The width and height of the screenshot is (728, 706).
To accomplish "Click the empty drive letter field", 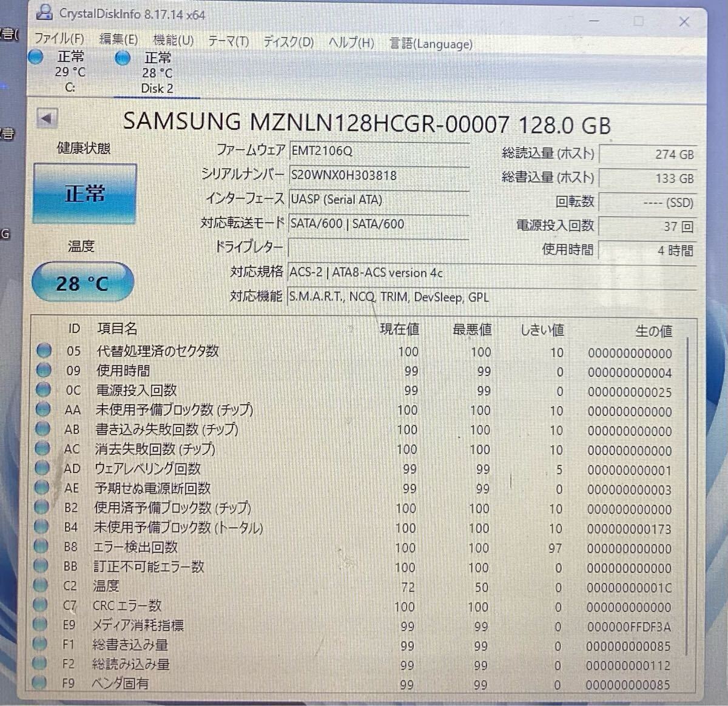I will 379,248.
